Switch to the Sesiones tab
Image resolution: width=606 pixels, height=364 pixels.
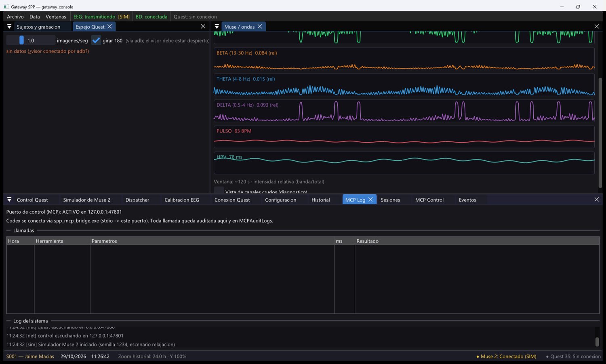pos(390,200)
